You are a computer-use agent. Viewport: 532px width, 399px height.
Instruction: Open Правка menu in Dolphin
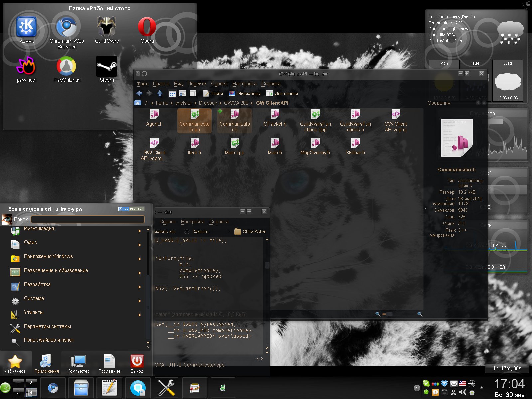[161, 84]
